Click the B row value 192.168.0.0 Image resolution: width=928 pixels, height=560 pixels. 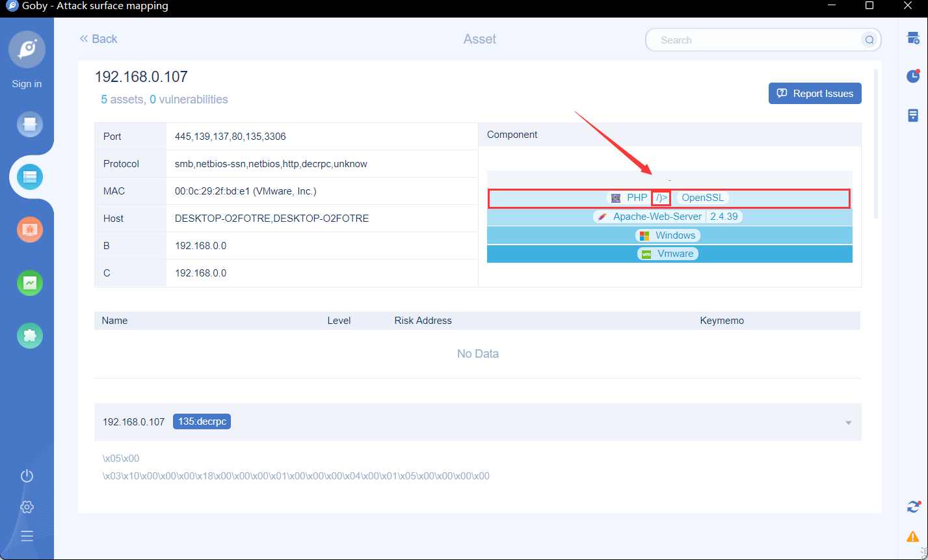click(x=200, y=246)
